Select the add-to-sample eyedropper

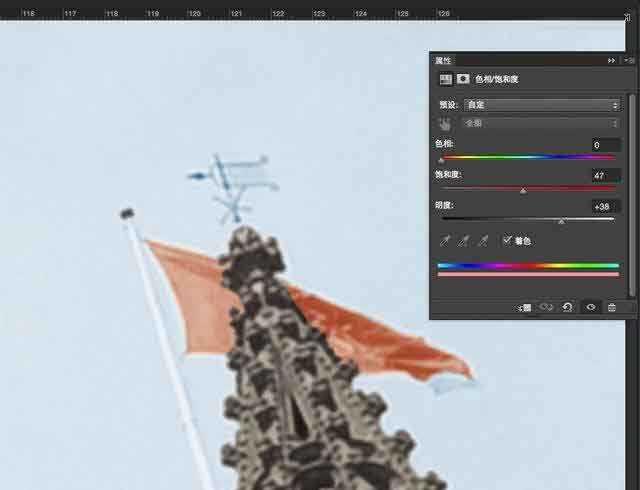tap(464, 241)
